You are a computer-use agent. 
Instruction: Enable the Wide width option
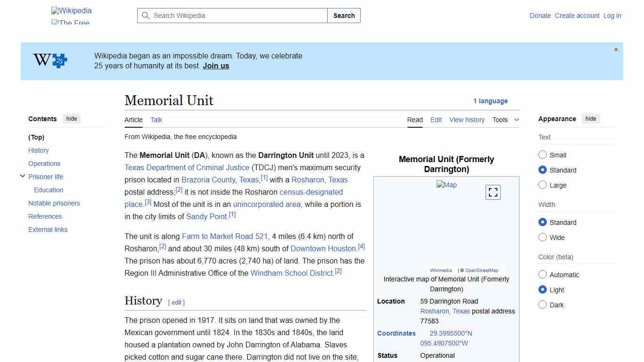[543, 237]
